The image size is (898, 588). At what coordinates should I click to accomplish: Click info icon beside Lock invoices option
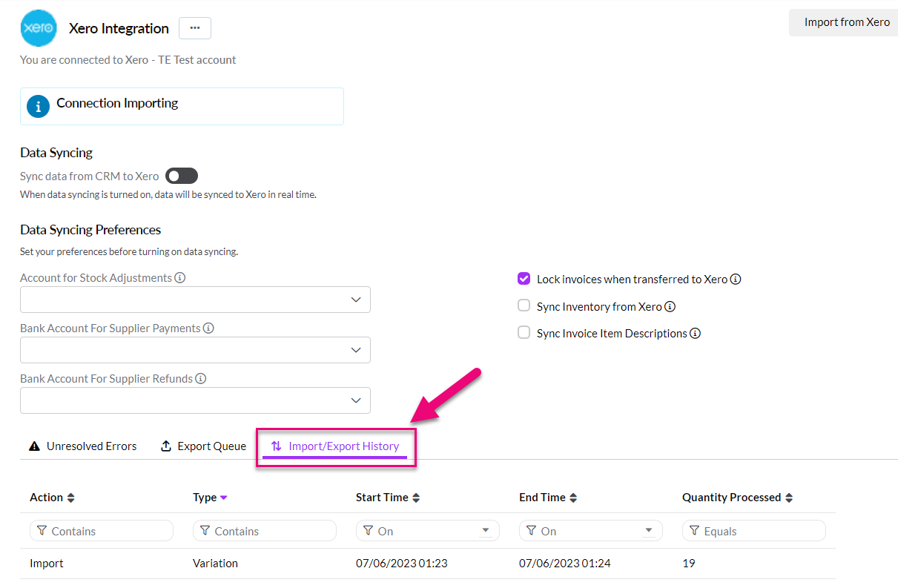(x=736, y=280)
